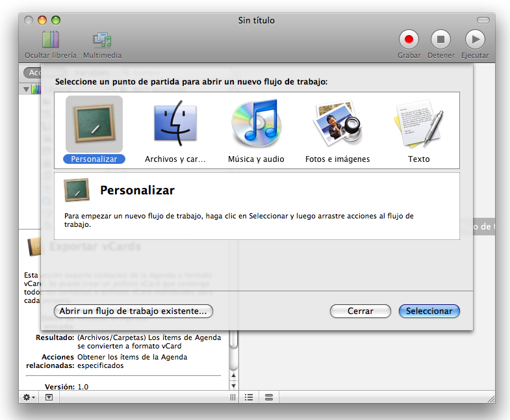Click the 'Resultado:' label in description

55,337
